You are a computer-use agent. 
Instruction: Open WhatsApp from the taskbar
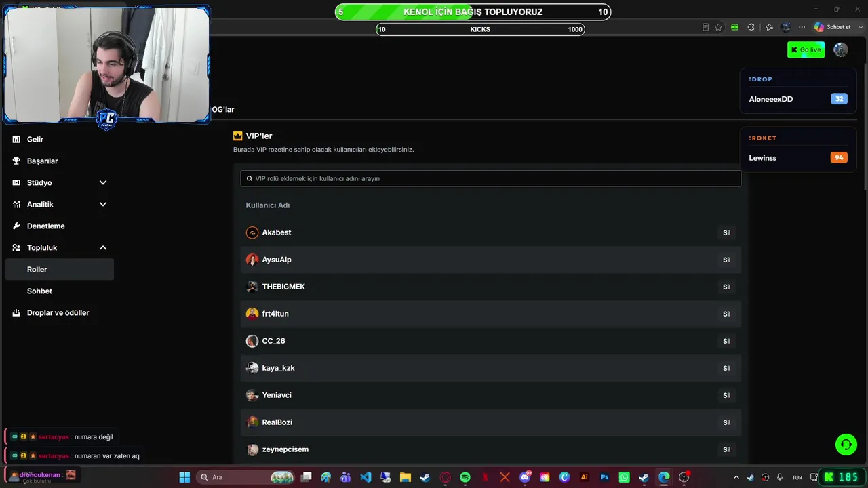coord(624,477)
